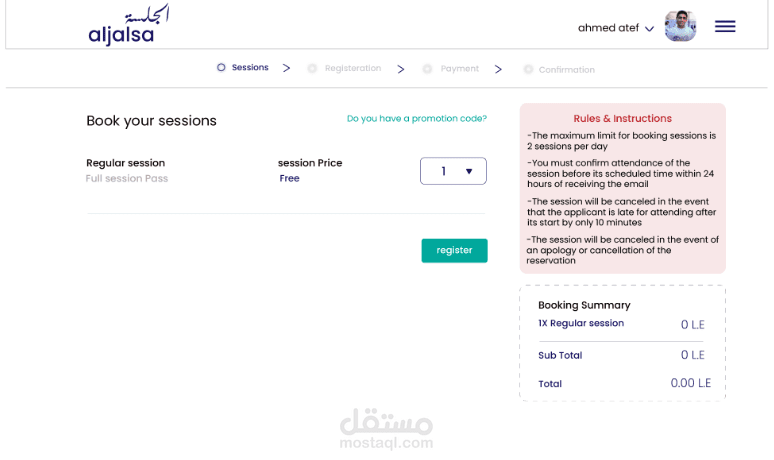Click the Registeration step circle icon

312,69
